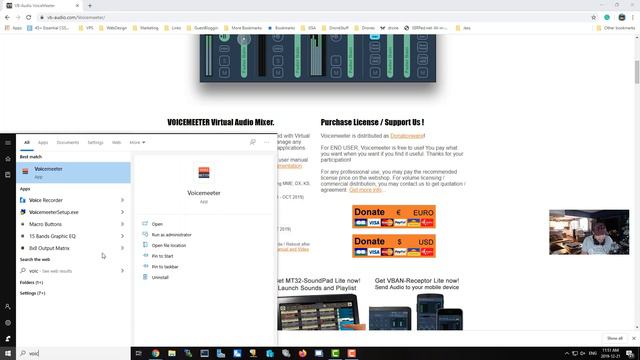Image resolution: width=640 pixels, height=360 pixels.
Task: Click VoicemeeterSetup.exe file icon
Action: (x=23, y=212)
